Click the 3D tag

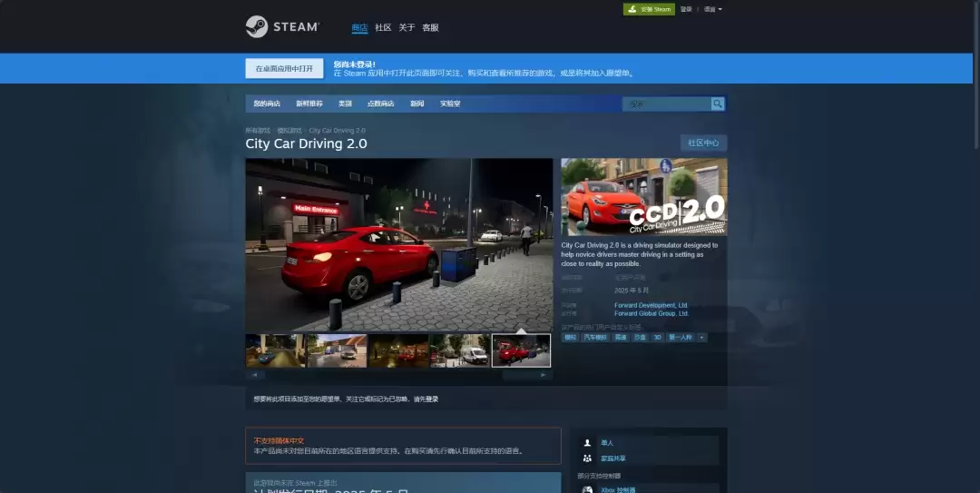tap(658, 337)
